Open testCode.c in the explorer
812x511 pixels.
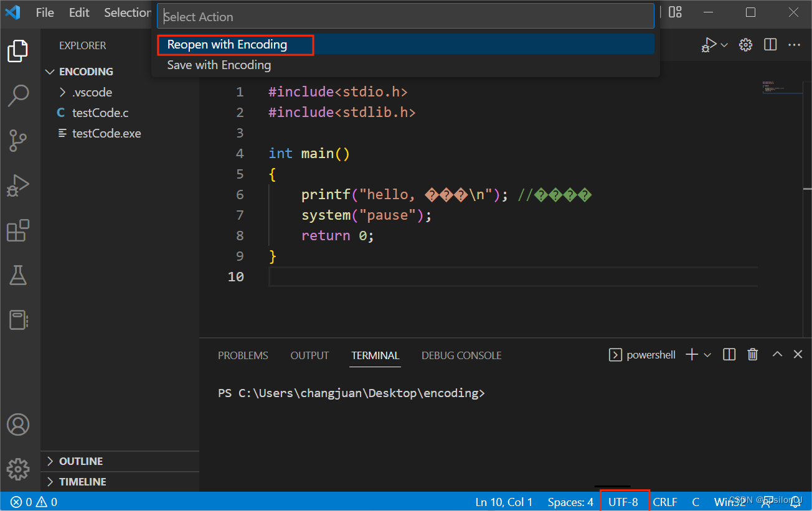click(x=120, y=113)
